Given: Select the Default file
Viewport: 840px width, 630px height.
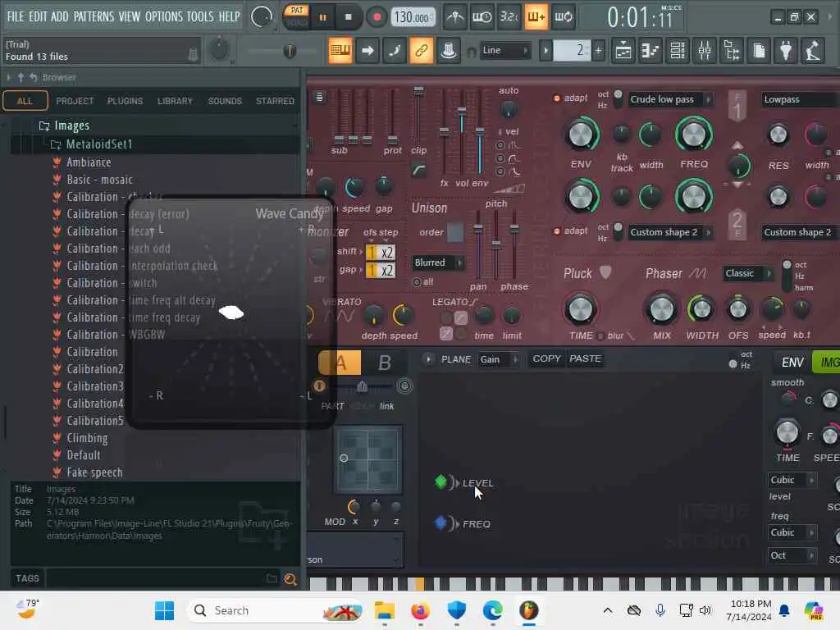Looking at the screenshot, I should click(83, 455).
